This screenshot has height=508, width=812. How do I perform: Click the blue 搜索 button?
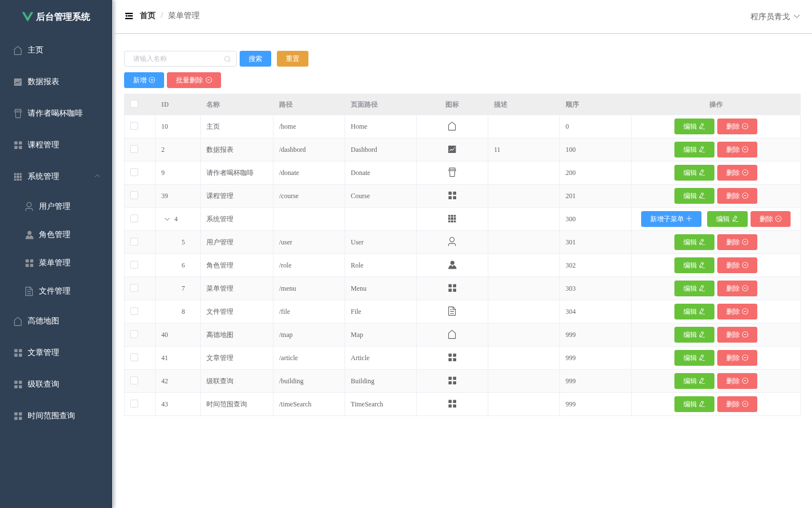pos(255,59)
